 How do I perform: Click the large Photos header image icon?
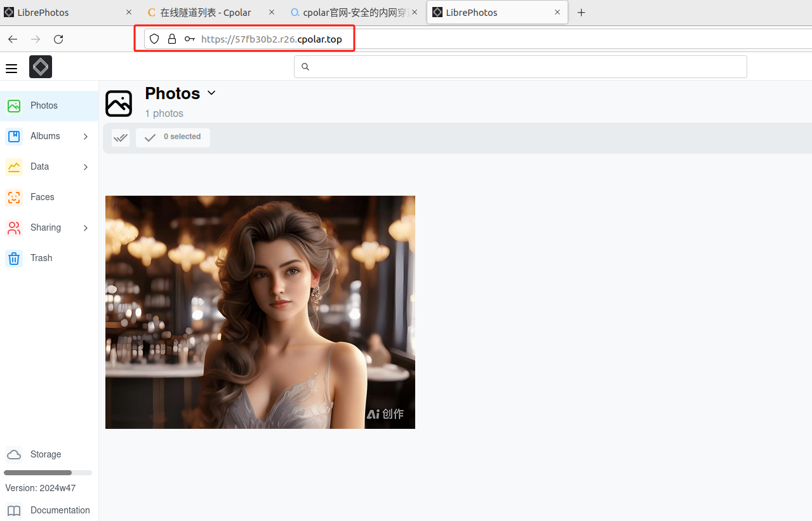119,104
